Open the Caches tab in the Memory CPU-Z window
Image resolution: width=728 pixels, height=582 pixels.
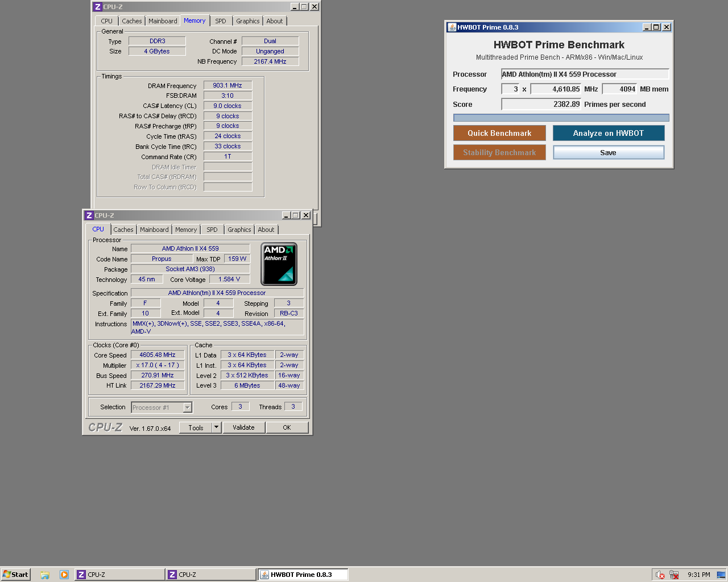tap(132, 21)
